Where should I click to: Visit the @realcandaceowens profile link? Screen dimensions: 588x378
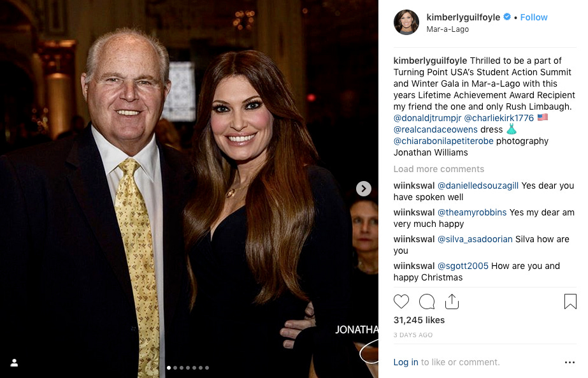pos(435,129)
